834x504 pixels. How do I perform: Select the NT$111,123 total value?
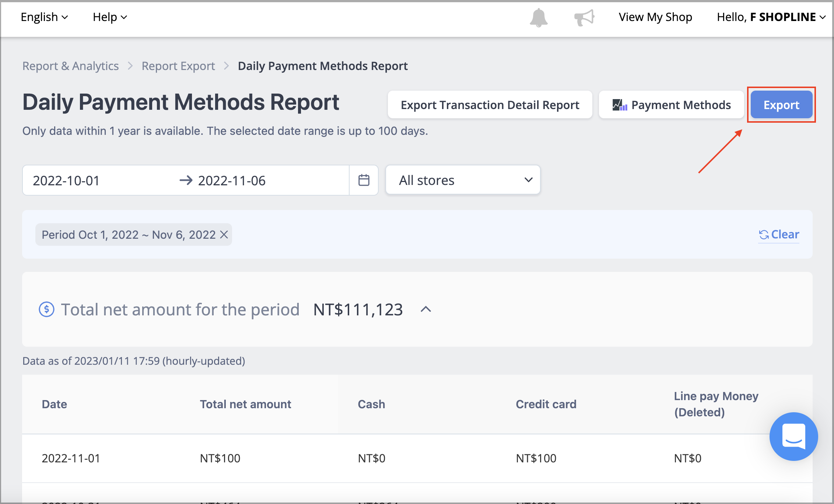pos(358,309)
